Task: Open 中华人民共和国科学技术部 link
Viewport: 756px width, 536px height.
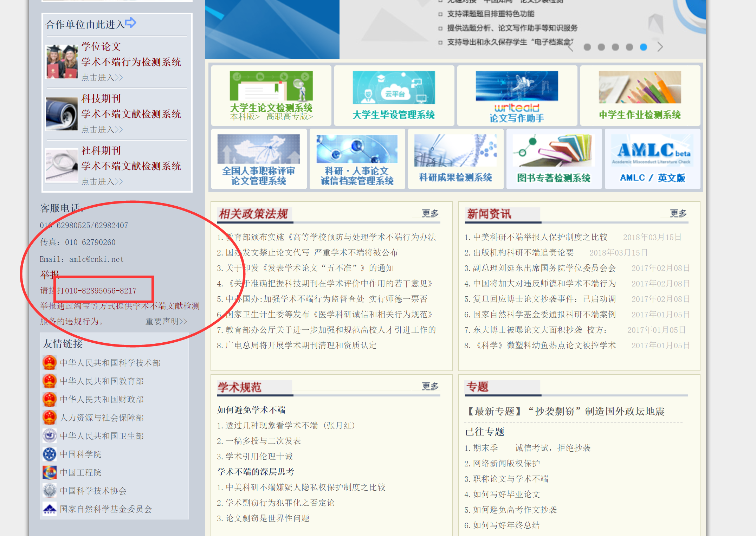Action: click(x=110, y=363)
